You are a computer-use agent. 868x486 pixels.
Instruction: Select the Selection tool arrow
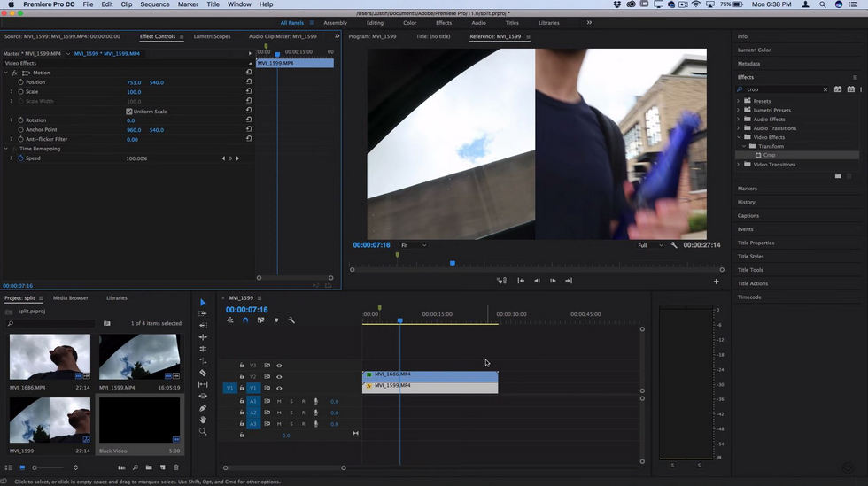coord(203,302)
